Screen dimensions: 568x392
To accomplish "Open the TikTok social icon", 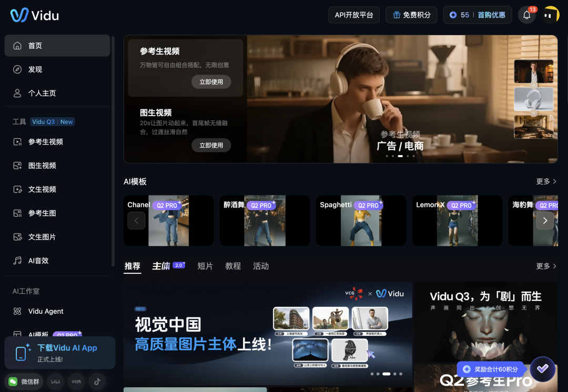I will pos(97,381).
